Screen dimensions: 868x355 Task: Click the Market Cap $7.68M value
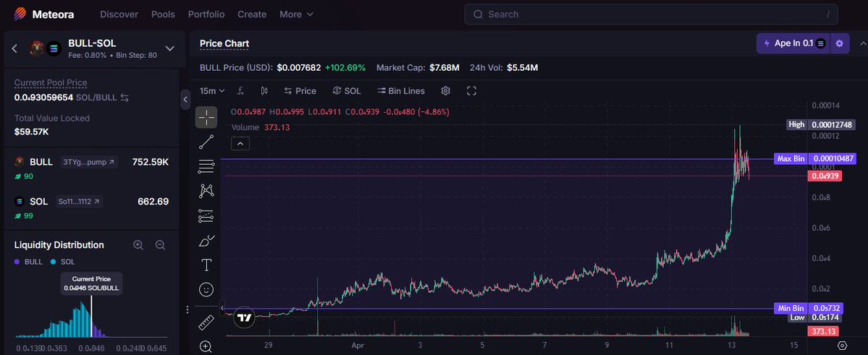[x=444, y=68]
